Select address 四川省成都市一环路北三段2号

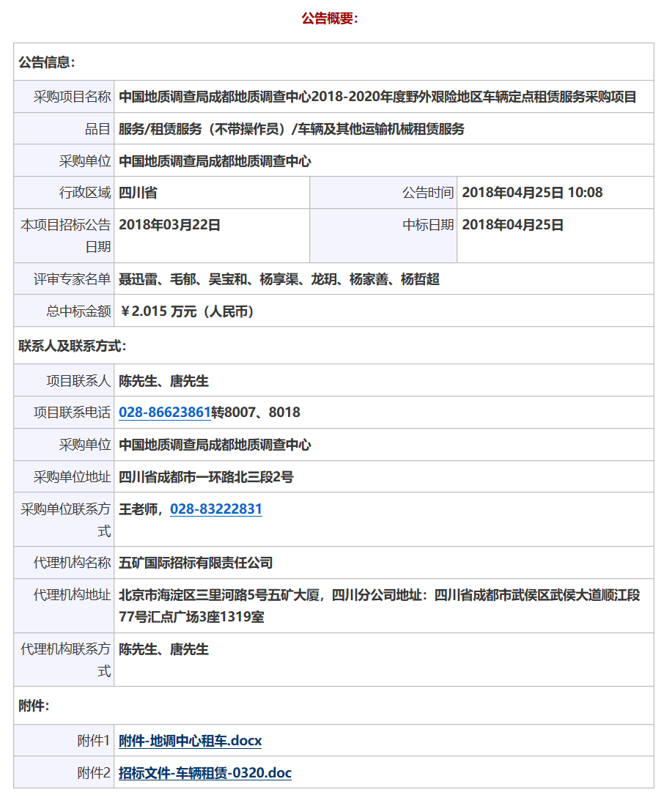pyautogui.click(x=206, y=477)
